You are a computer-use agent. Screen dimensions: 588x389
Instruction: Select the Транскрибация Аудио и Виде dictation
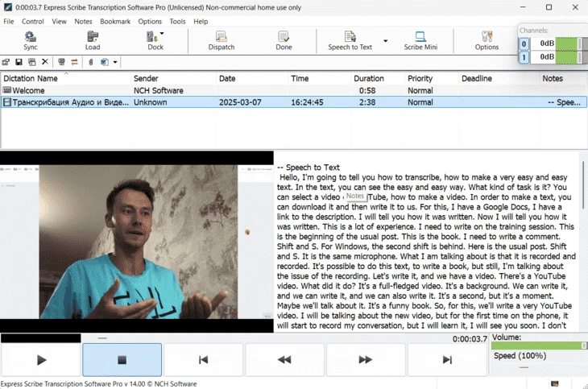click(293, 102)
